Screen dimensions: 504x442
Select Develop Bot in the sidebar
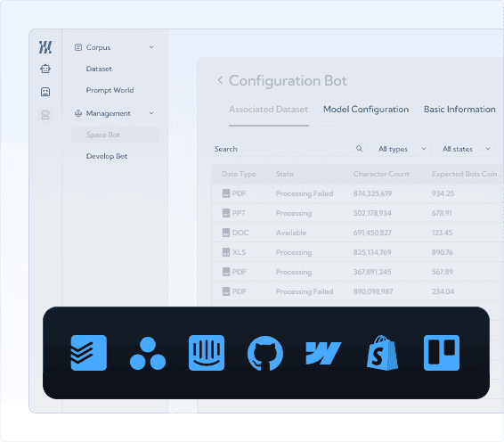pos(107,156)
